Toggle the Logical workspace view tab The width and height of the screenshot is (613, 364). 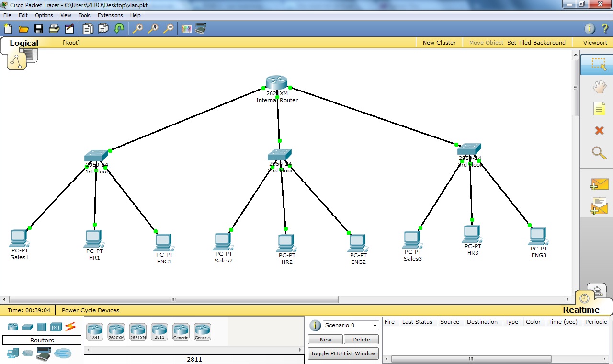pos(23,43)
